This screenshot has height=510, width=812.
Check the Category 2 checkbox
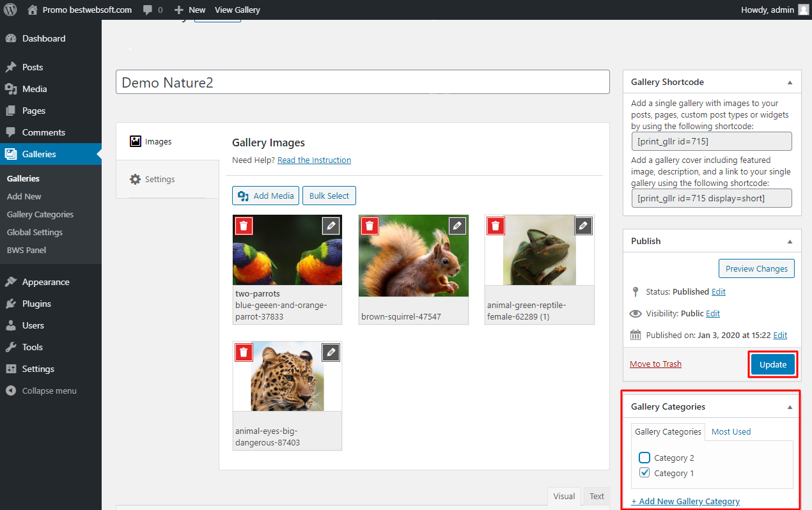point(644,458)
